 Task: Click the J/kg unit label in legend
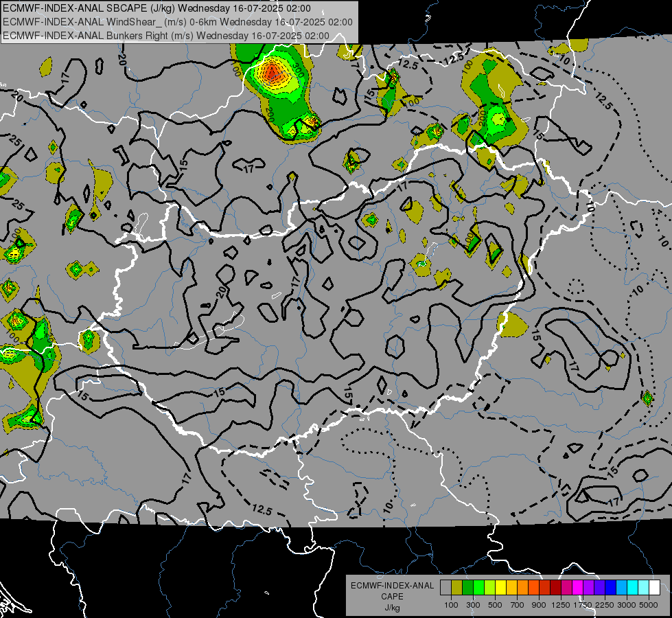tap(392, 608)
